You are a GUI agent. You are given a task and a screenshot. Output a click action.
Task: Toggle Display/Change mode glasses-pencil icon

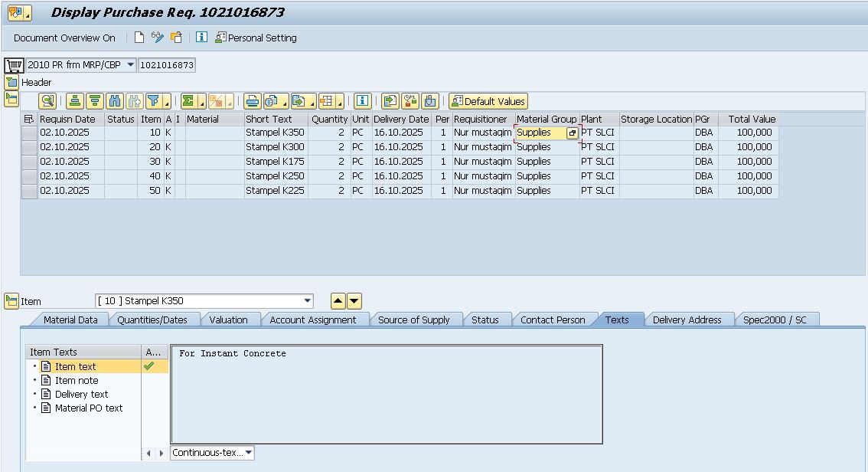pyautogui.click(x=158, y=38)
